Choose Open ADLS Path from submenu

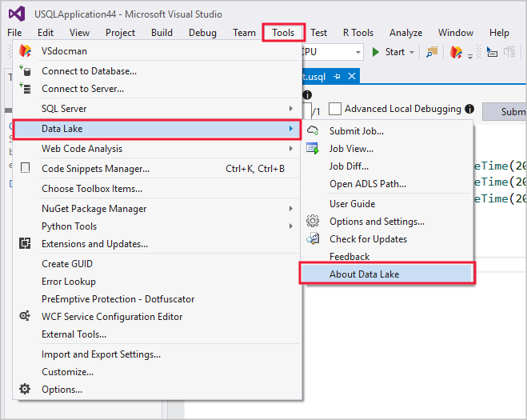[x=367, y=184]
